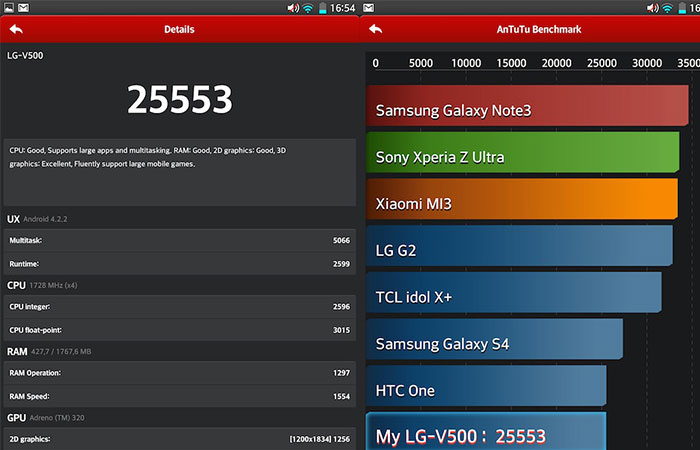The image size is (700, 450).
Task: Tap Wi-Fi icon in right status bar
Action: click(666, 8)
